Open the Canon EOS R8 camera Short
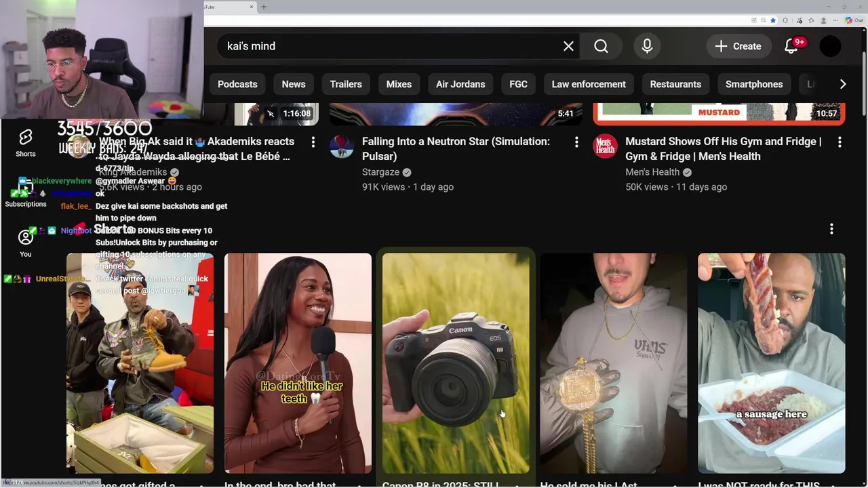This screenshot has height=488, width=868. click(x=456, y=363)
